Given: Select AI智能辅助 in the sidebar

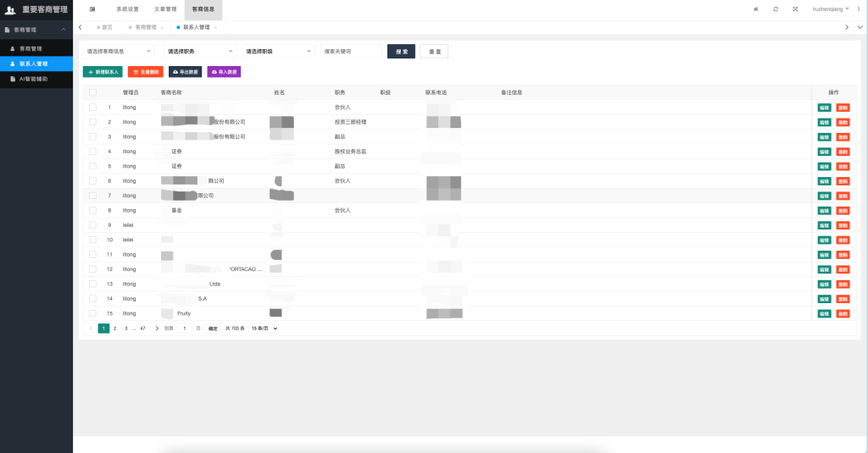Looking at the screenshot, I should [x=34, y=79].
